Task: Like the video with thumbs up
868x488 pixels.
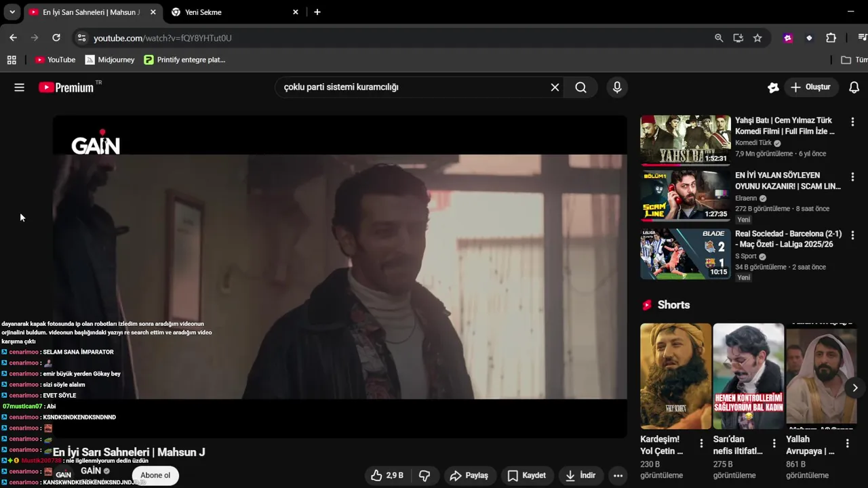Action: [x=387, y=476]
